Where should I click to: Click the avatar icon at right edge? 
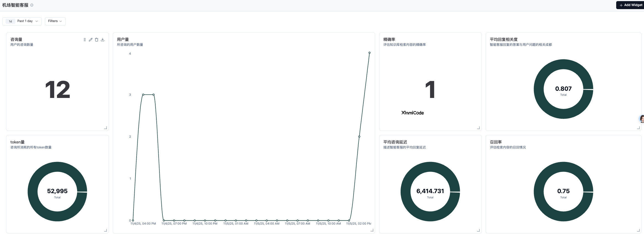tap(642, 119)
